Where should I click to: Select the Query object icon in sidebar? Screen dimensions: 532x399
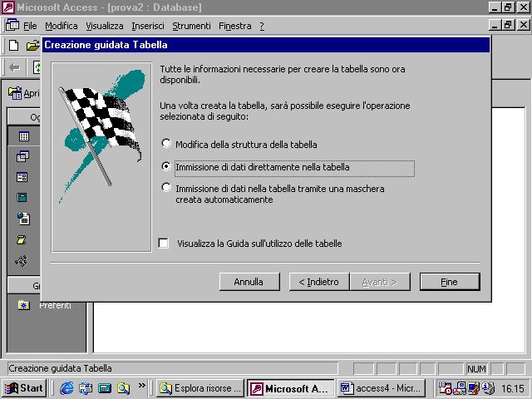[x=22, y=156]
